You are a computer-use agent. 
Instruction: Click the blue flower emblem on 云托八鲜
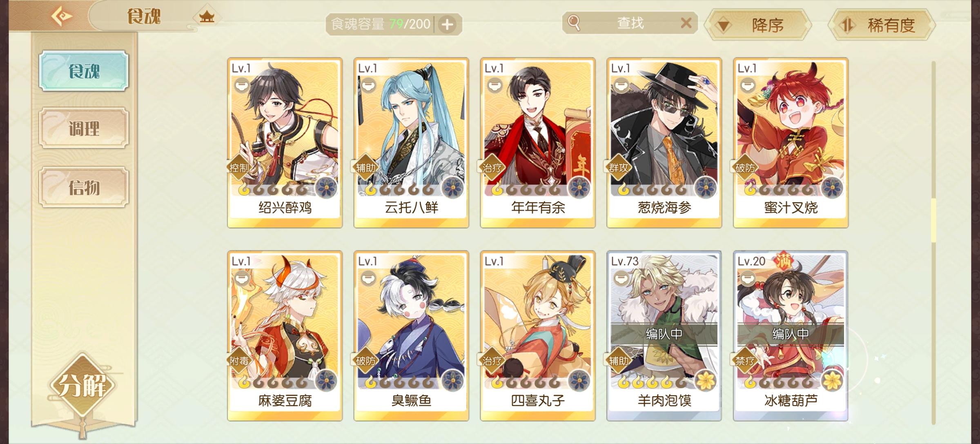(452, 188)
